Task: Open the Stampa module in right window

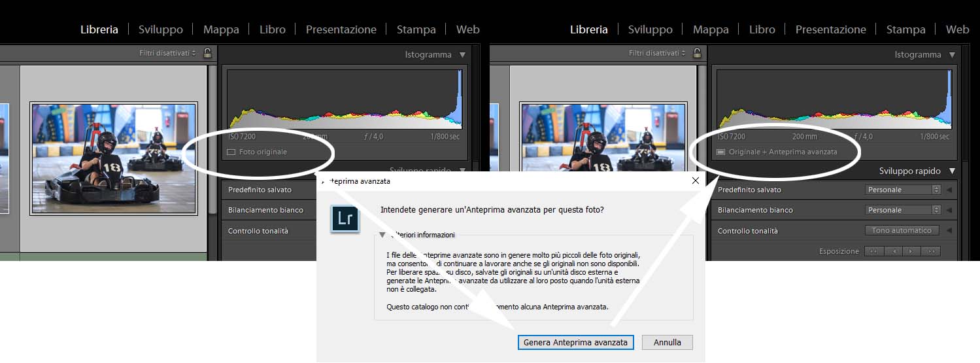Action: tap(905, 29)
